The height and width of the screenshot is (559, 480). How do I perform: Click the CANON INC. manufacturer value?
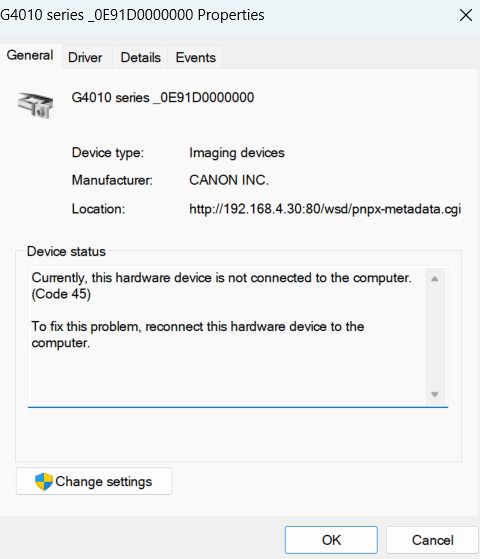pos(229,180)
